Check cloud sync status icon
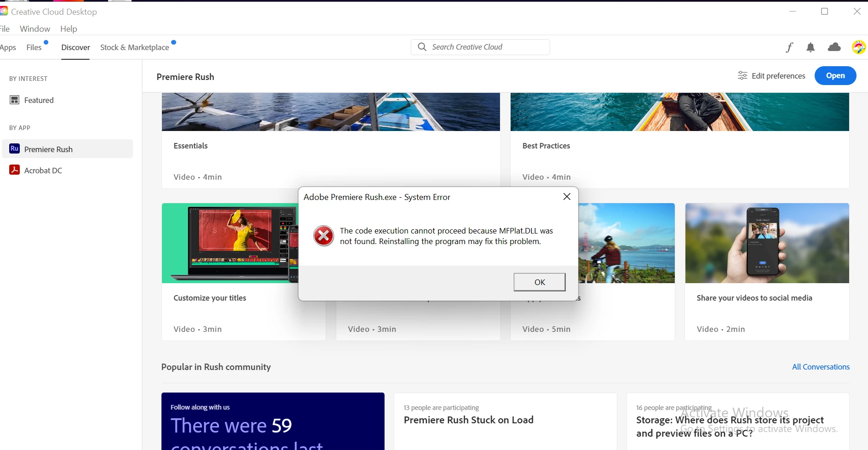 click(x=834, y=47)
